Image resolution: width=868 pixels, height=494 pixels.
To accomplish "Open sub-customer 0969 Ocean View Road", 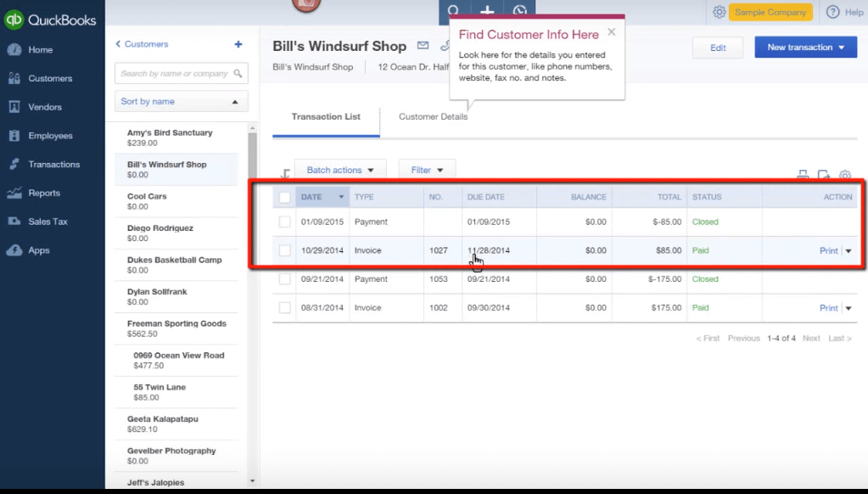I will pyautogui.click(x=176, y=361).
